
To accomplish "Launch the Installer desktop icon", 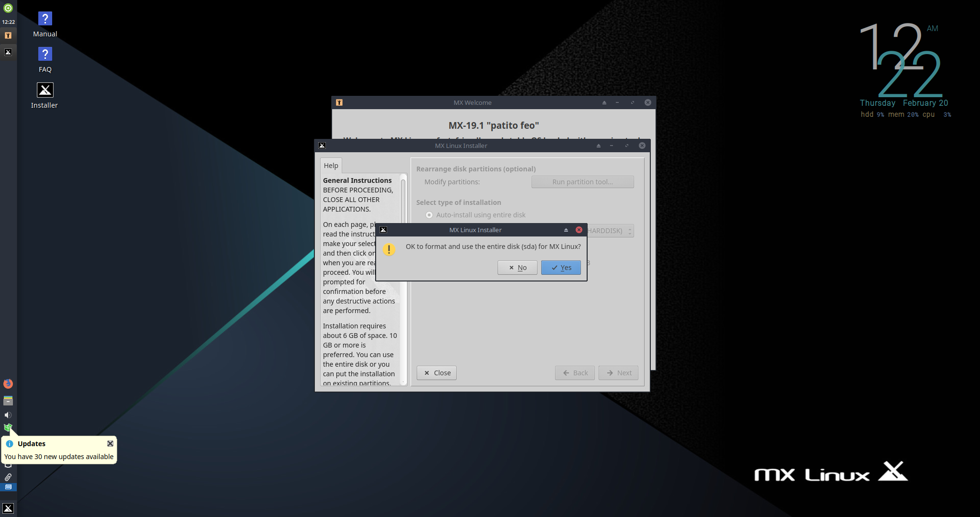I will pyautogui.click(x=45, y=96).
